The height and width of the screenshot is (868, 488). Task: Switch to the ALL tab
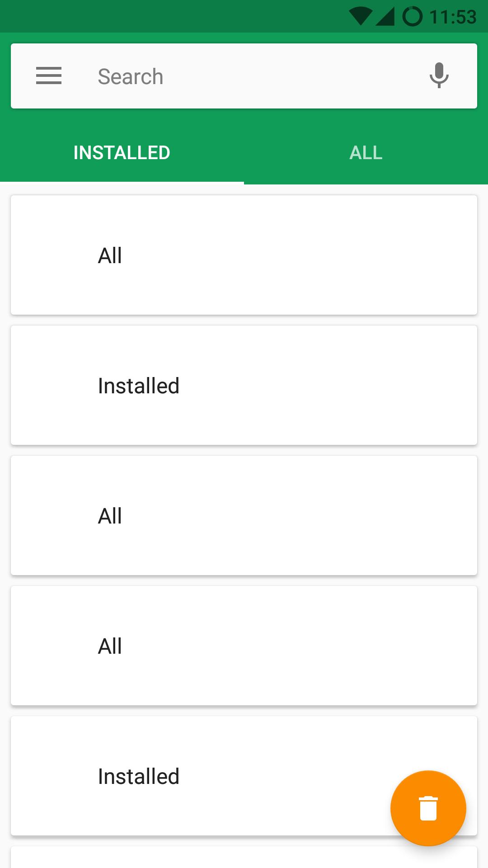[x=366, y=152]
